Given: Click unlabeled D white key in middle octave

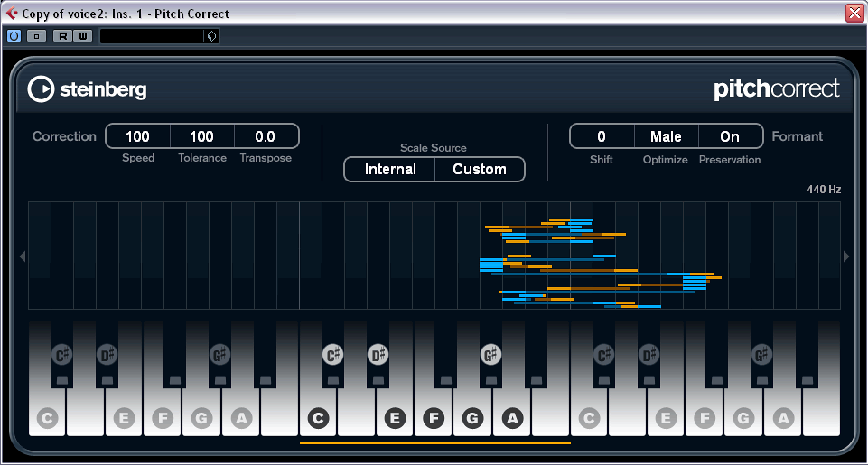Looking at the screenshot, I should (x=357, y=413).
